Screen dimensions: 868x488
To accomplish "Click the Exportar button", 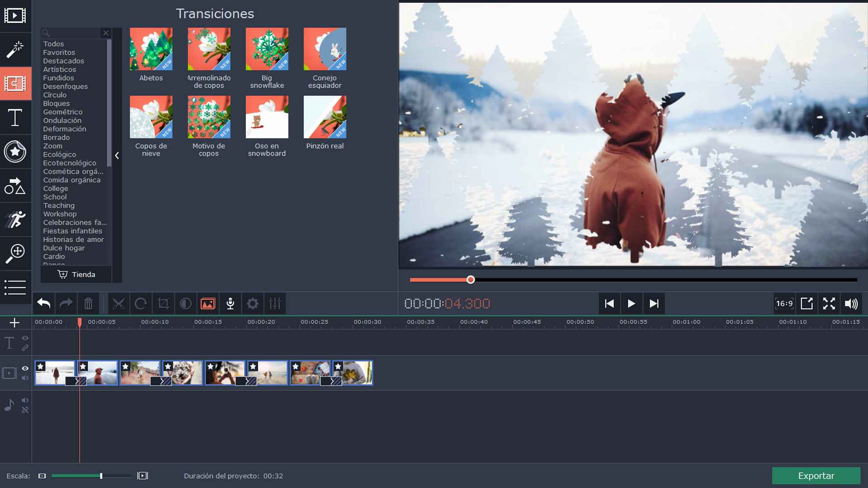I will pyautogui.click(x=816, y=476).
